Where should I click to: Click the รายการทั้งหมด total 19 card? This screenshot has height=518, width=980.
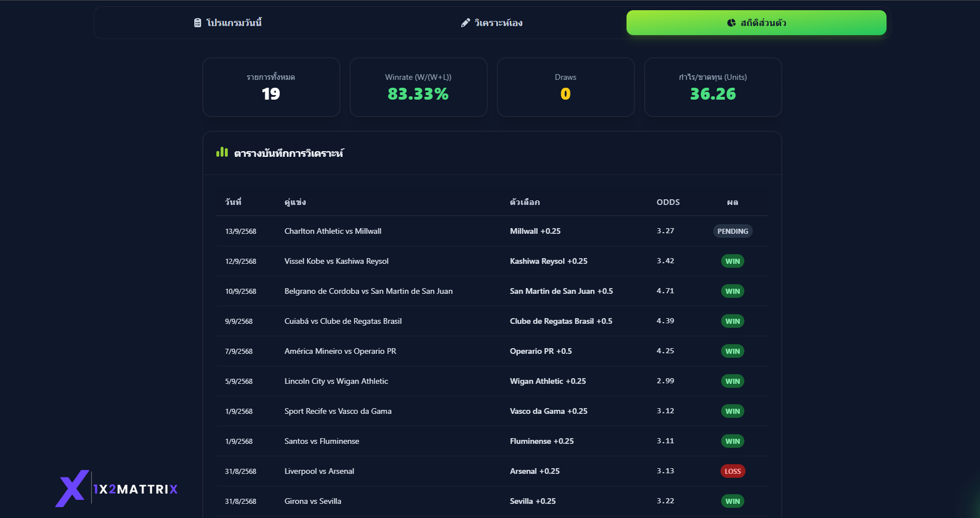click(271, 87)
